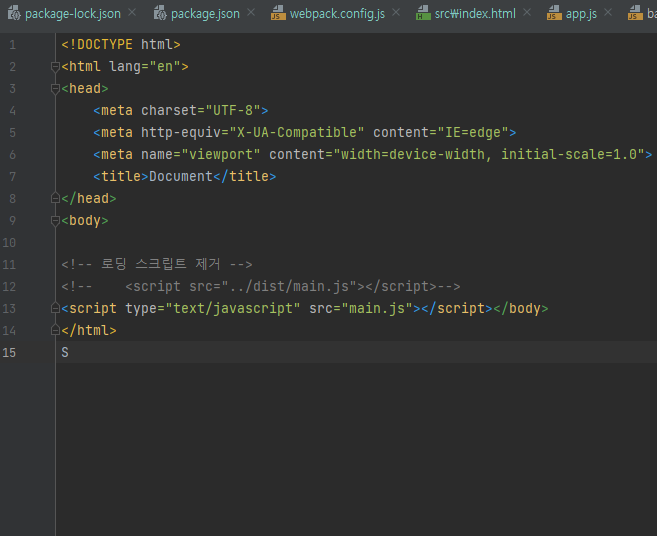Click the "viewport" name value

point(221,155)
